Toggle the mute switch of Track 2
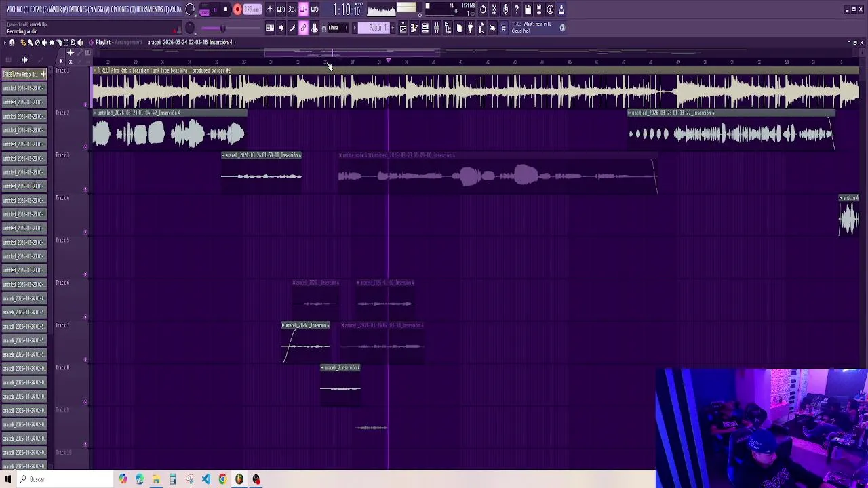868x488 pixels. 85,147
